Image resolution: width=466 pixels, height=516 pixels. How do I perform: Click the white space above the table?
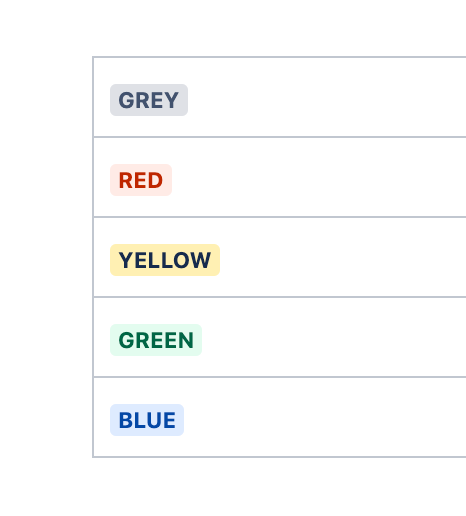tap(233, 28)
